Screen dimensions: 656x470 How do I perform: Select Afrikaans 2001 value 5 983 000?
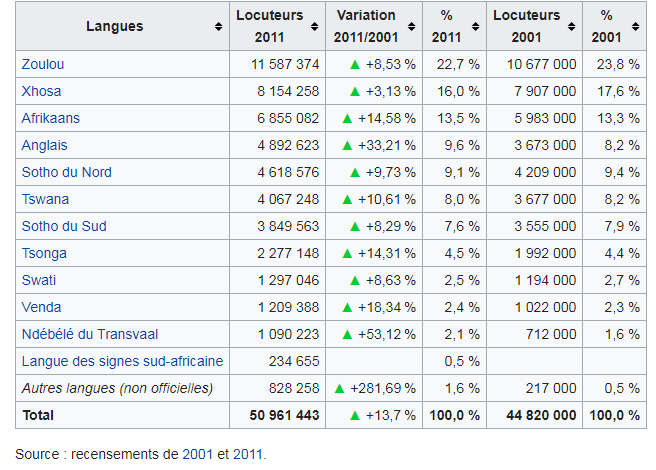(545, 118)
